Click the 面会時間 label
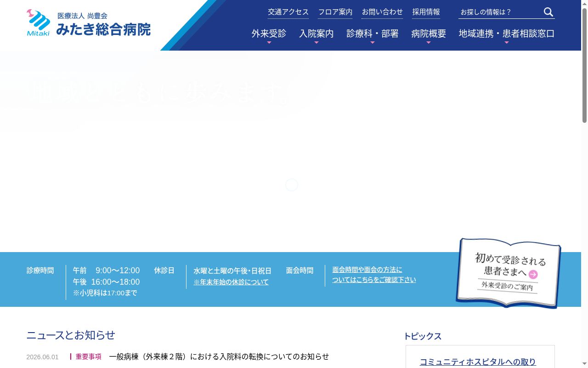The height and width of the screenshot is (368, 588). 300,270
